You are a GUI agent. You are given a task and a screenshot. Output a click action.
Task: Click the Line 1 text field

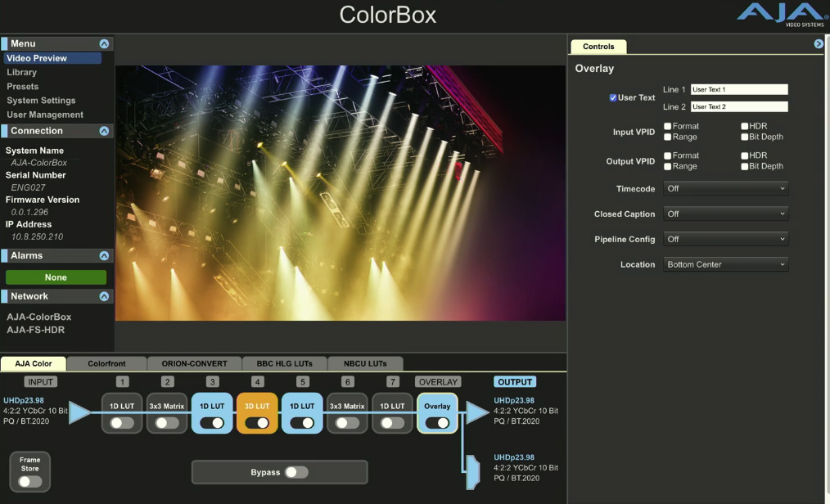point(739,89)
